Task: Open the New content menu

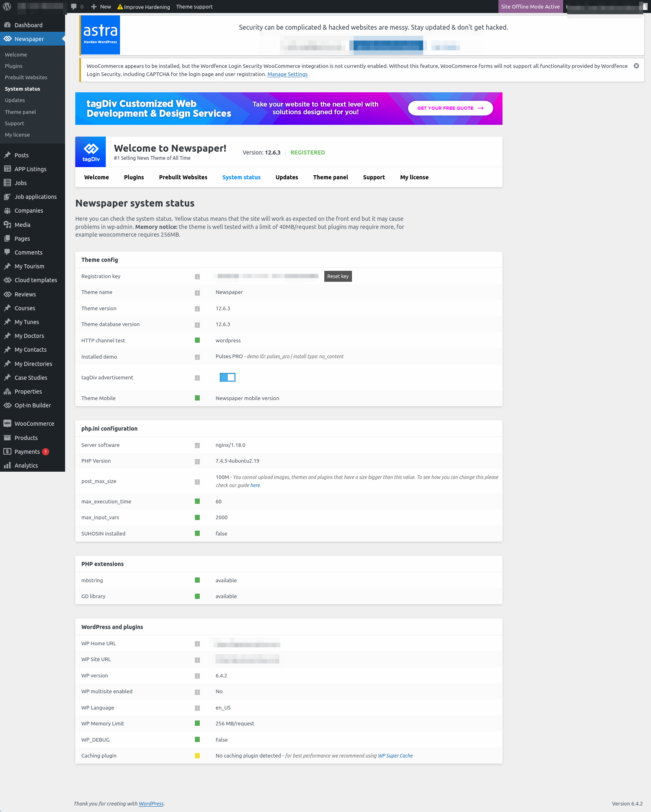Action: tap(101, 7)
